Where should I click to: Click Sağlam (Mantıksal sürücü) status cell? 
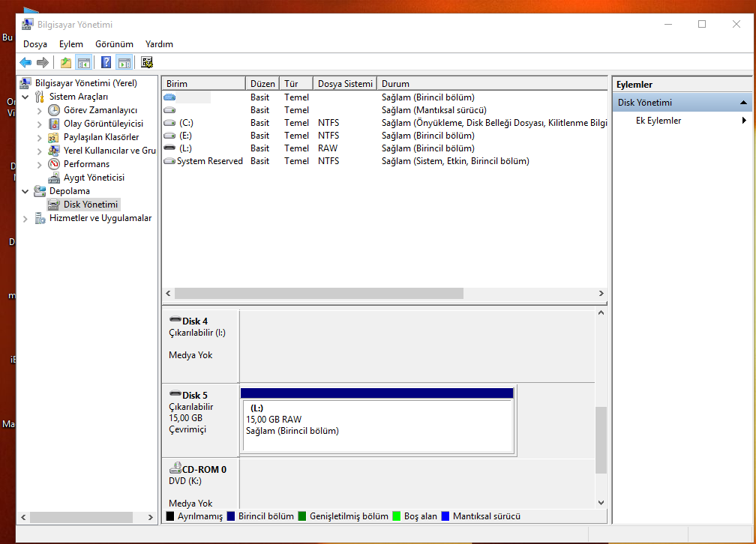pos(434,110)
